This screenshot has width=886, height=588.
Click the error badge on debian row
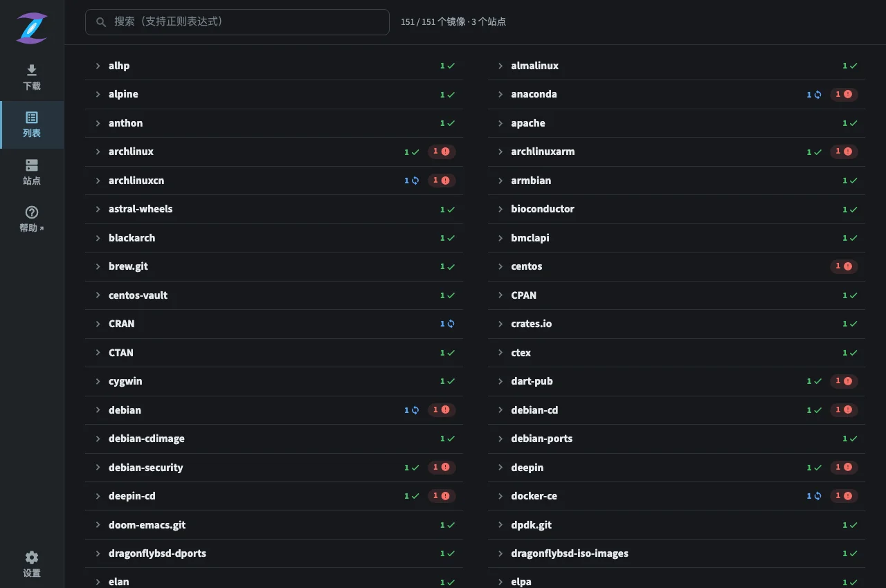tap(442, 410)
